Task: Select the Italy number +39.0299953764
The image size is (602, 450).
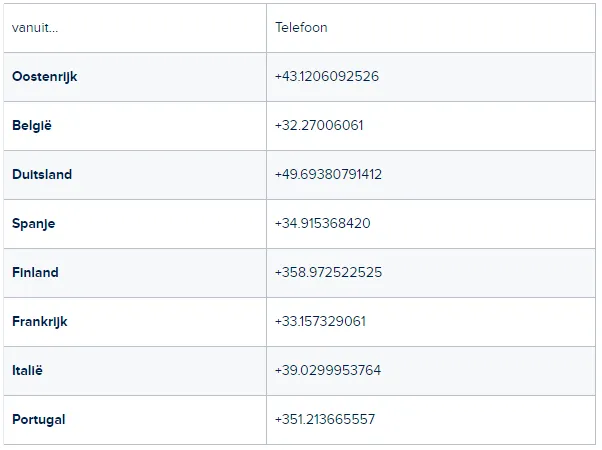Action: [x=328, y=371]
